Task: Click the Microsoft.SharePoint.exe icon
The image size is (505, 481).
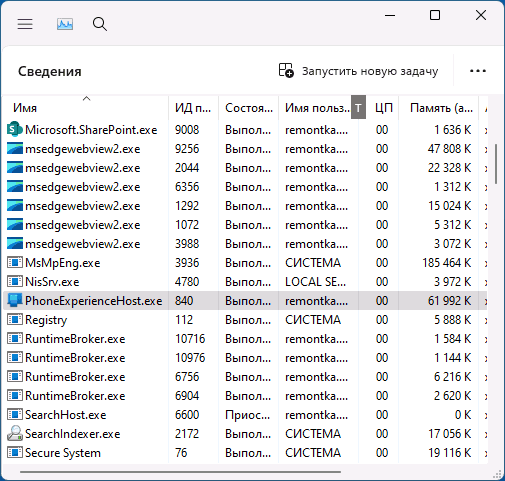Action: 15,130
